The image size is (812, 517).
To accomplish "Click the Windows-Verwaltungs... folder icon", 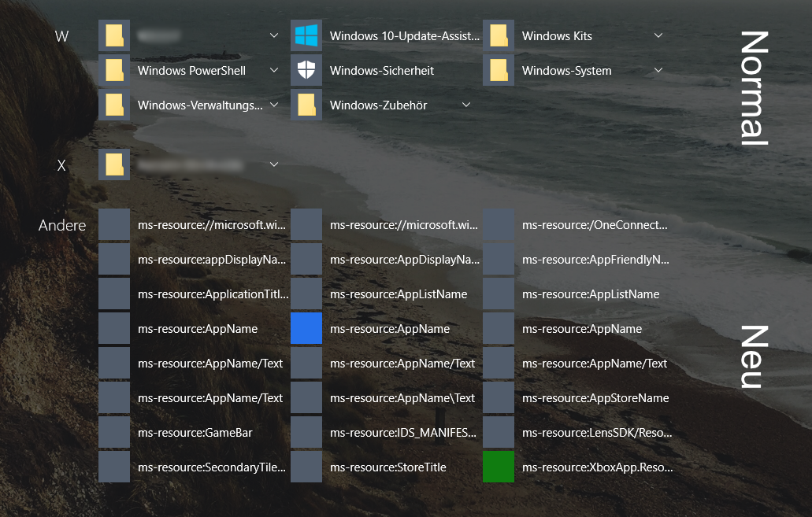I will coord(114,105).
